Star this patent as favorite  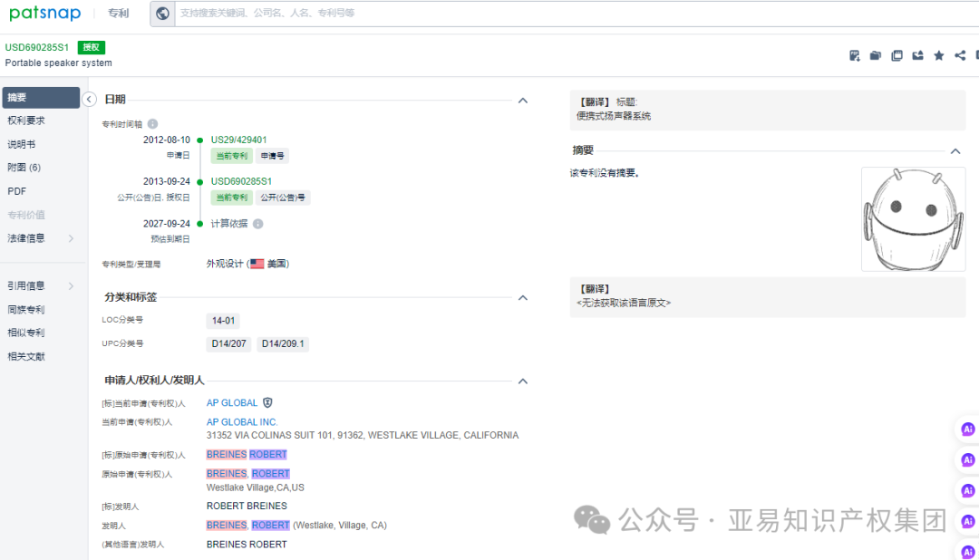940,55
